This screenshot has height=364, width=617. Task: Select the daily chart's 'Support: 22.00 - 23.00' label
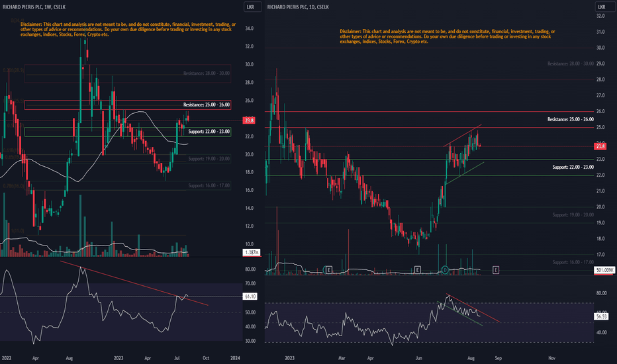tap(573, 167)
